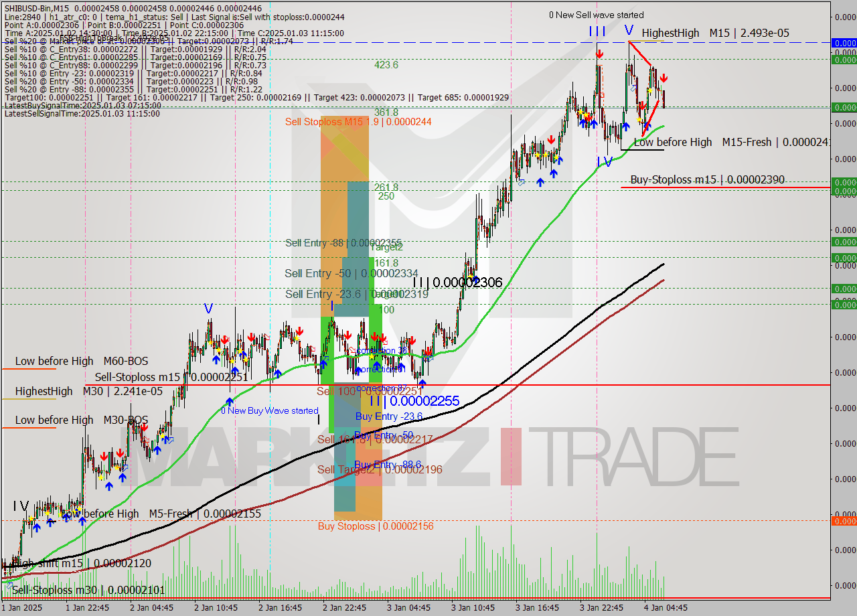Viewport: 857px width, 616px height.
Task: Click the '250' level text
Action: click(x=386, y=196)
